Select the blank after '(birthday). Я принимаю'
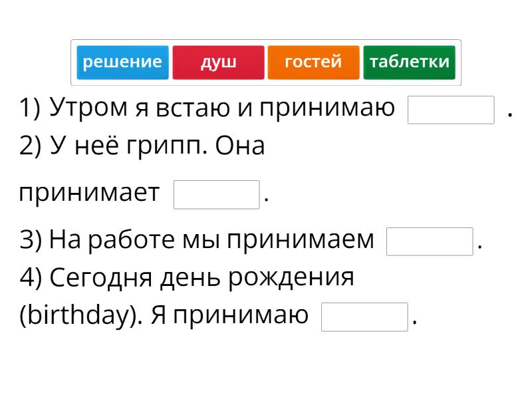Image resolution: width=532 pixels, height=399 pixels. coord(364,317)
